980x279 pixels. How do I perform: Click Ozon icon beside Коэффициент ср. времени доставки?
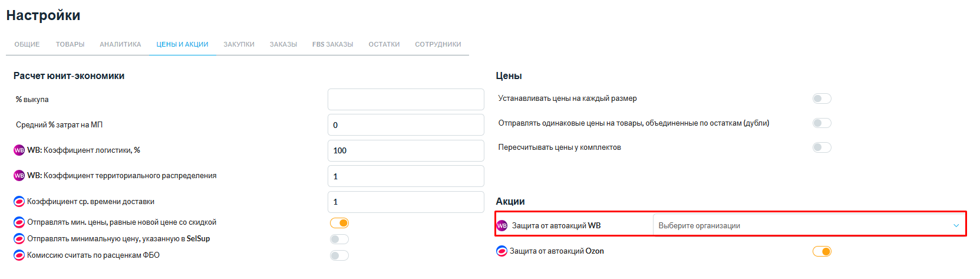19,202
